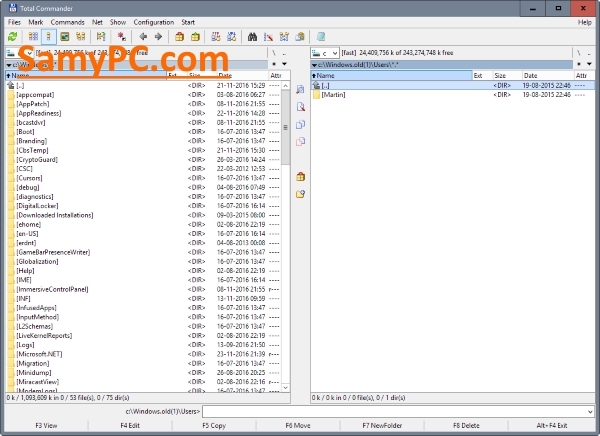Viewport: 600px width, 436px height.
Task: Click the invert selection toolbar icon
Action: (x=101, y=37)
